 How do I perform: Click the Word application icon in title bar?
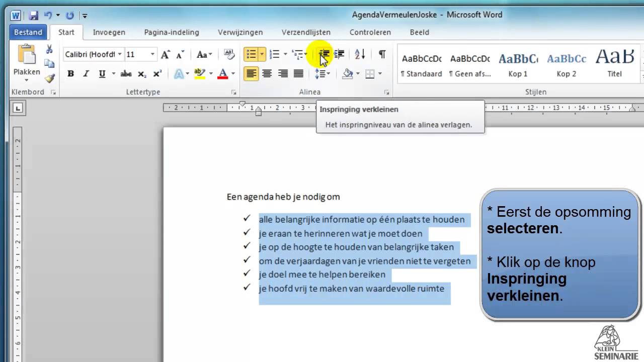[x=15, y=16]
